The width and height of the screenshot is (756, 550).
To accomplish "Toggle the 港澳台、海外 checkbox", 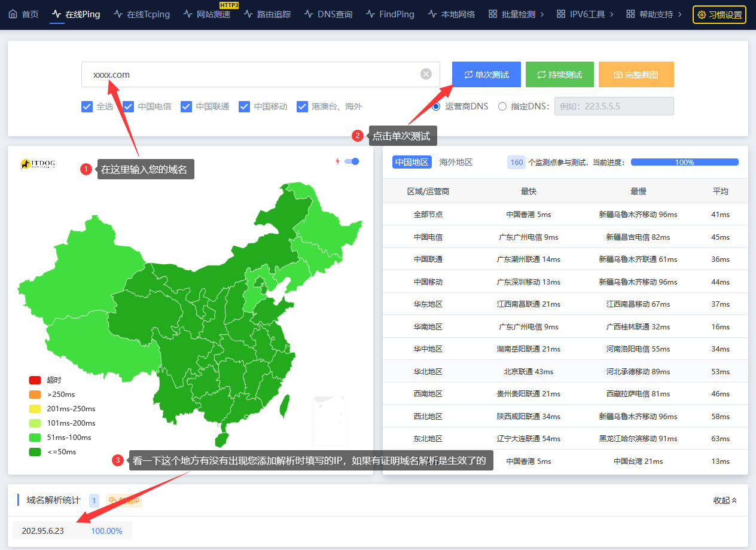I will [302, 106].
